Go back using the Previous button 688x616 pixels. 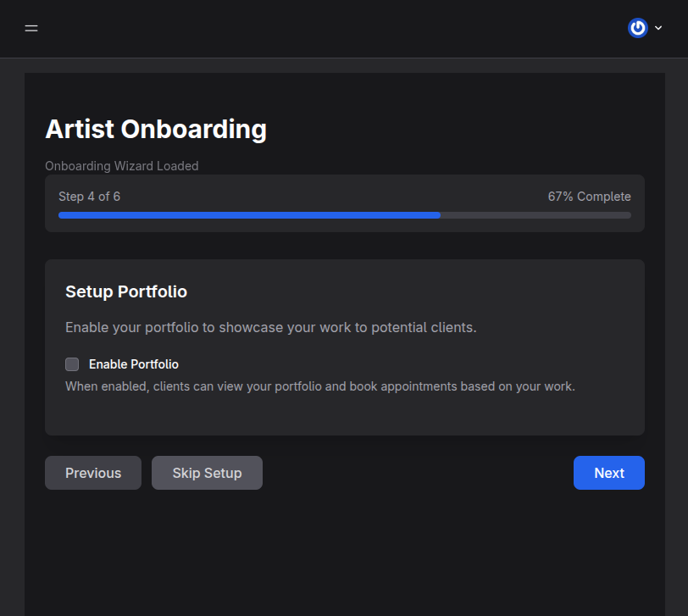coord(92,473)
